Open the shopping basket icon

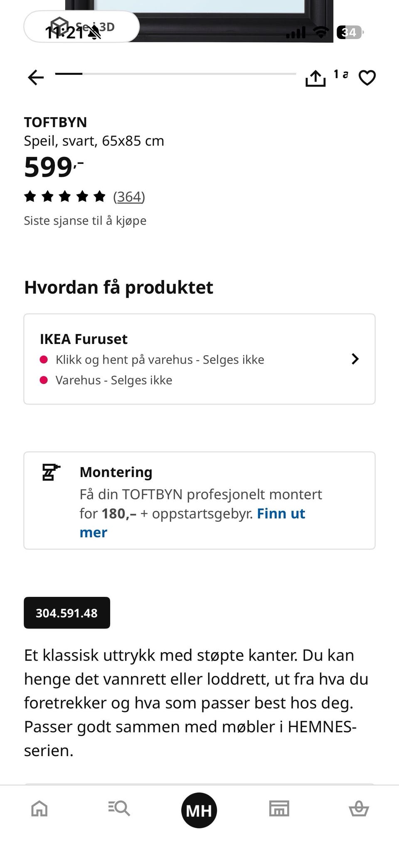[x=359, y=809]
